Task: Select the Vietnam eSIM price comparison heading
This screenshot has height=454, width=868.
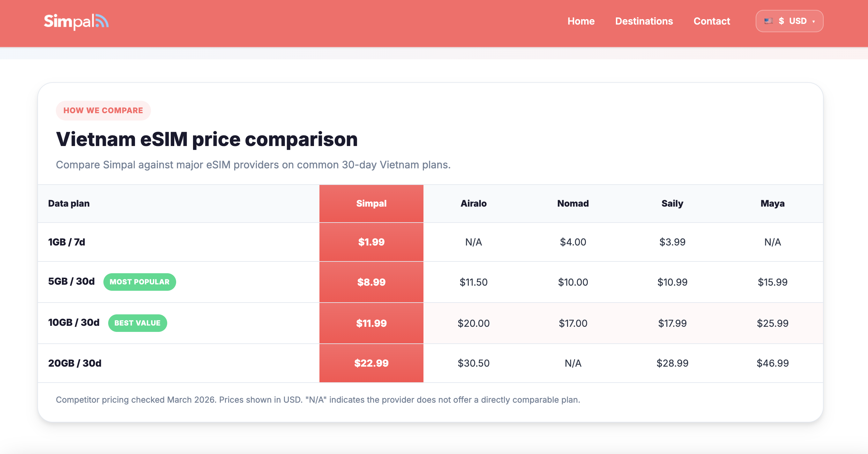Action: [x=207, y=139]
